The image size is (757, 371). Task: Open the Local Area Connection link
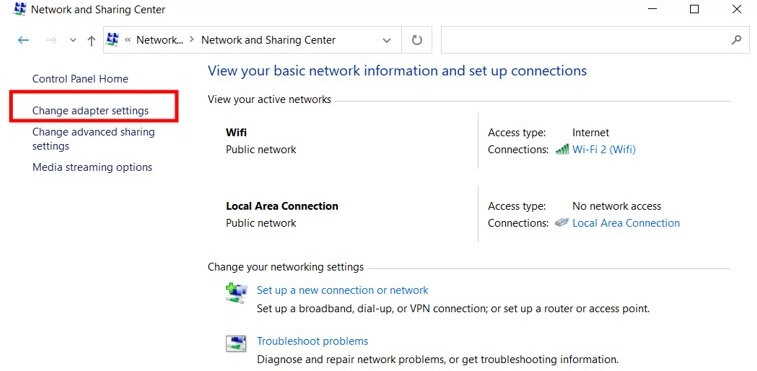coord(626,223)
